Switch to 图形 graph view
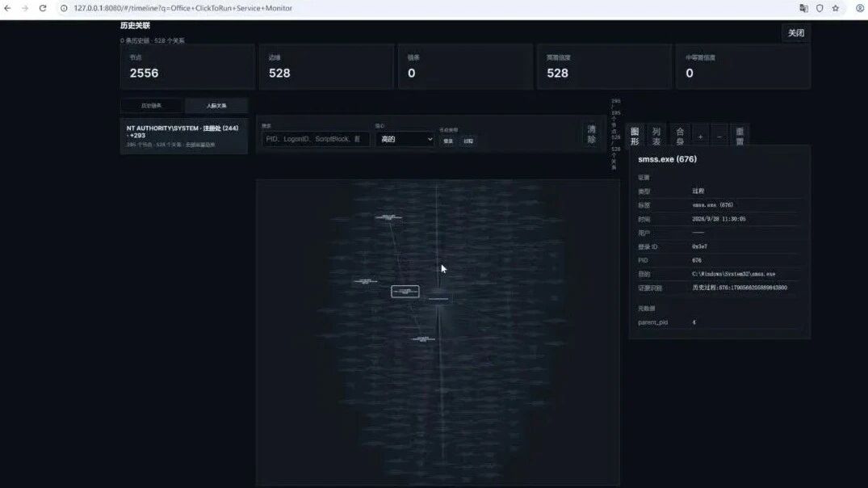The image size is (868, 488). click(635, 137)
